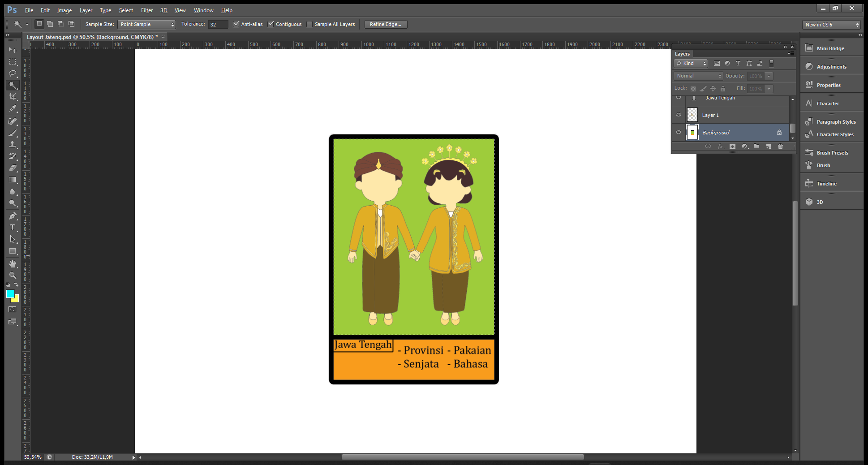Select the Hand tool
The height and width of the screenshot is (465, 868).
coord(13,264)
